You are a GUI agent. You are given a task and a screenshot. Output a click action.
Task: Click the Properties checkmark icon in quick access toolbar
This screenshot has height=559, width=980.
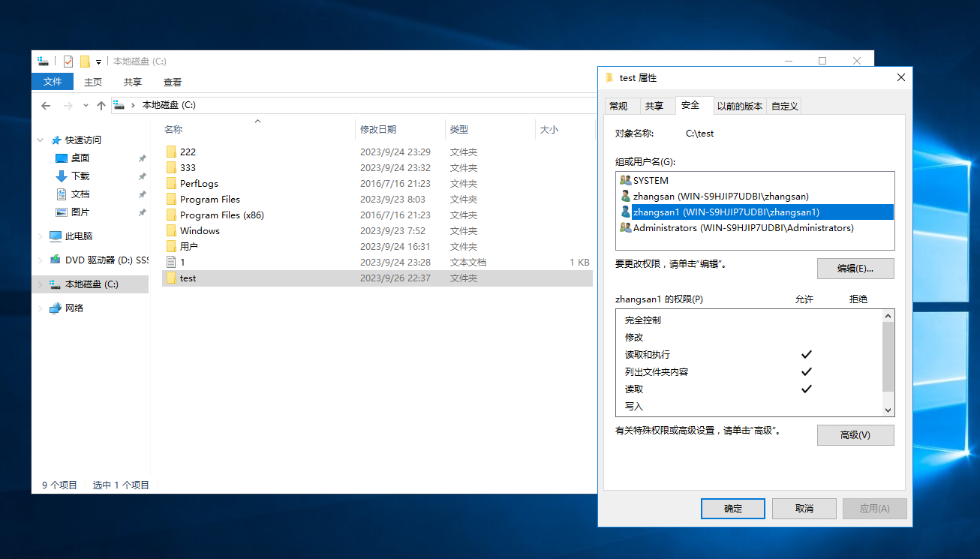click(x=68, y=62)
